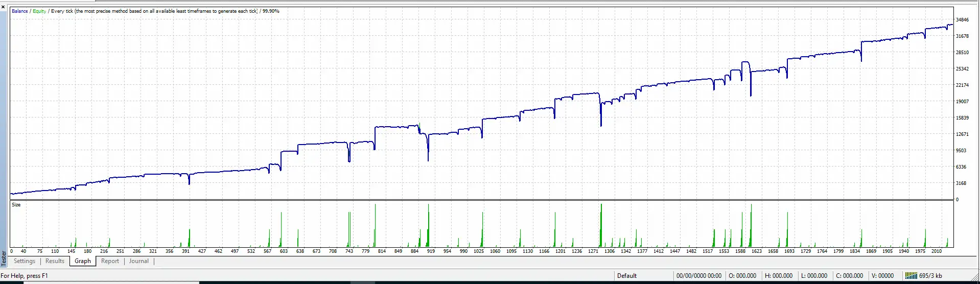Click the V: 00000 volume field
This screenshot has height=284, width=980.
point(882,276)
